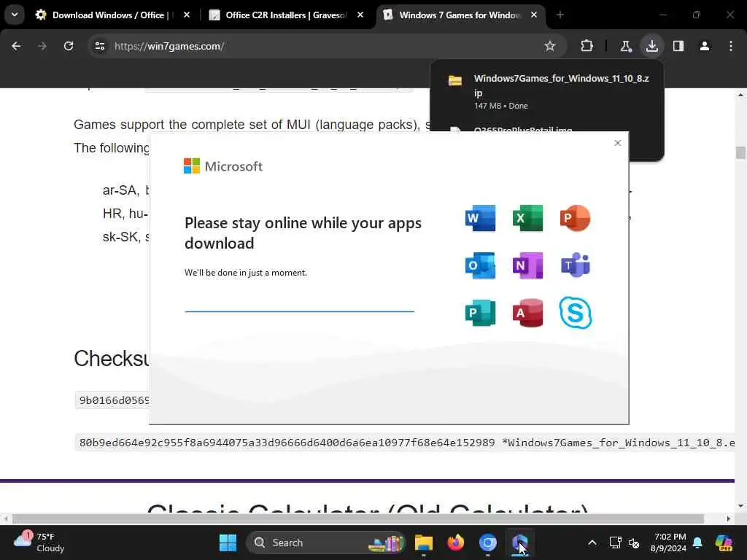
Task: View site information icon in address bar
Action: tap(99, 46)
